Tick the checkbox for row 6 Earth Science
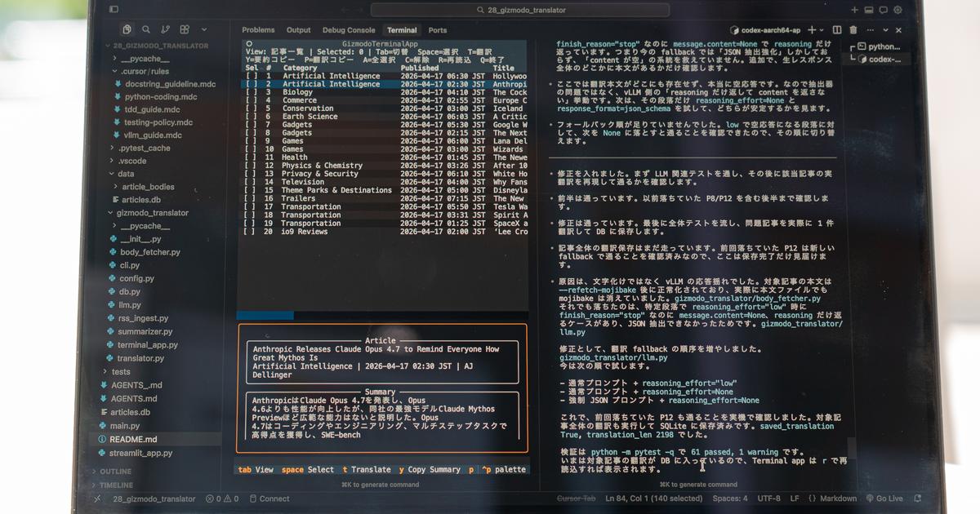The image size is (980, 514). (x=252, y=117)
